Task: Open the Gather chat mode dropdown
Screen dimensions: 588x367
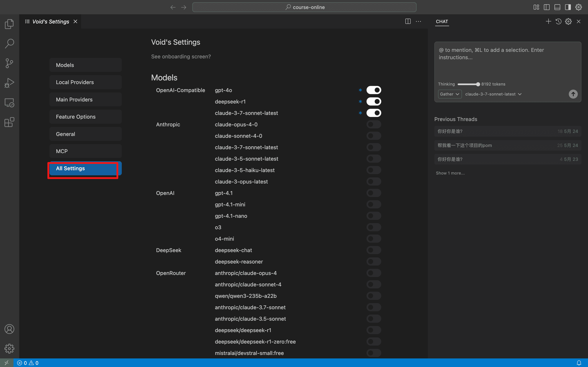Action: pos(449,94)
